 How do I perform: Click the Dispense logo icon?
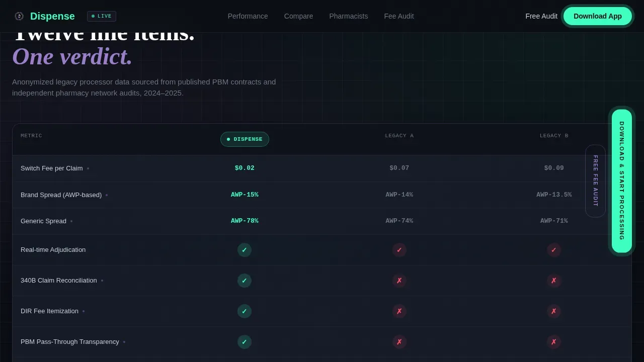19,16
